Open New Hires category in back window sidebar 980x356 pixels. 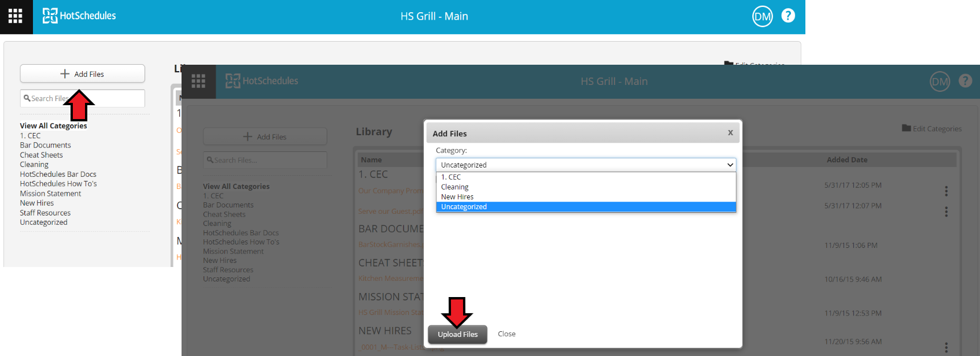36,203
